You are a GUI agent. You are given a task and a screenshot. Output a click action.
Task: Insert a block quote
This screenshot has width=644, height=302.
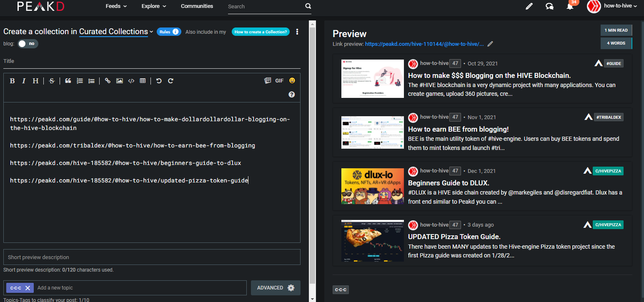[68, 81]
